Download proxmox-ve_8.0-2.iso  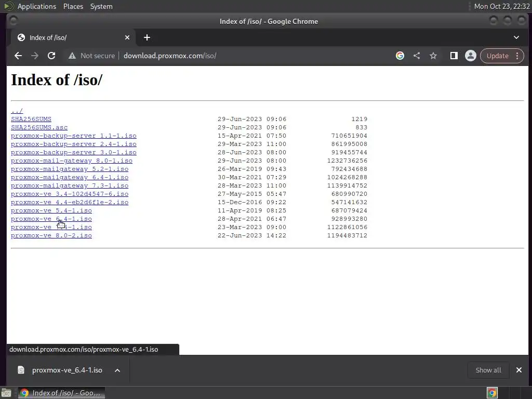pyautogui.click(x=51, y=235)
